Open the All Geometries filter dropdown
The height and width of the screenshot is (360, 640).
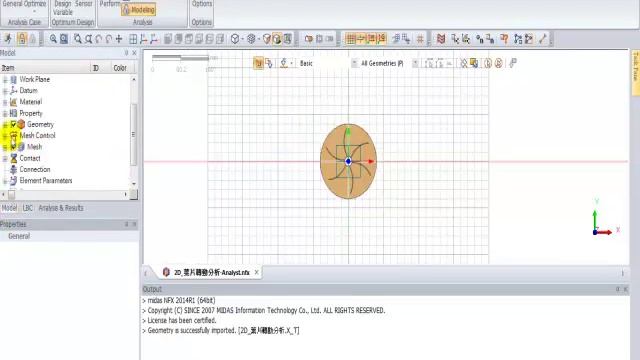pyautogui.click(x=415, y=63)
